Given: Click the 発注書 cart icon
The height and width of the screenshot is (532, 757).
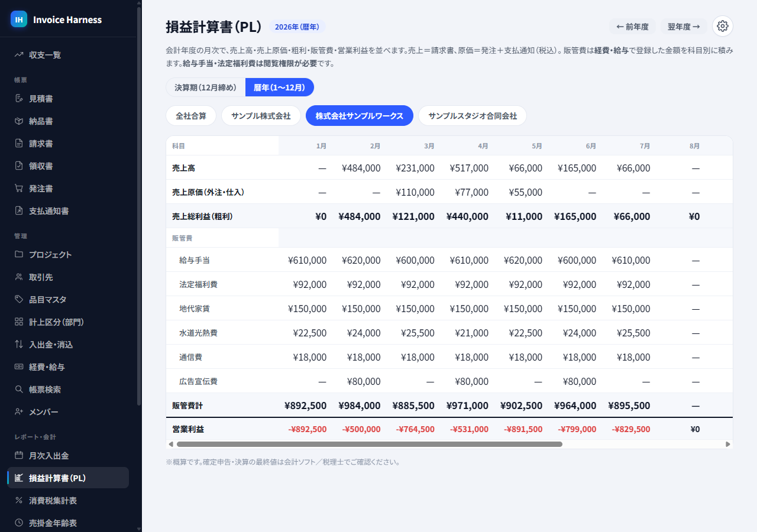Looking at the screenshot, I should coord(19,189).
